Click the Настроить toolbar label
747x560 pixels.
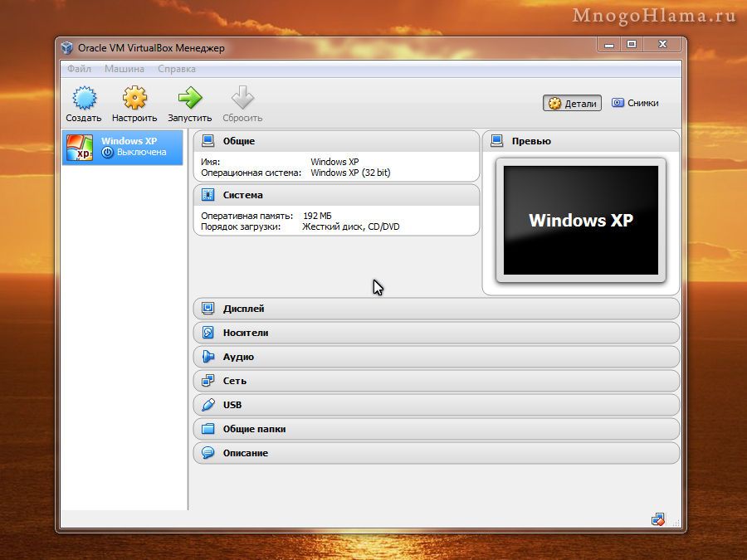coord(134,118)
